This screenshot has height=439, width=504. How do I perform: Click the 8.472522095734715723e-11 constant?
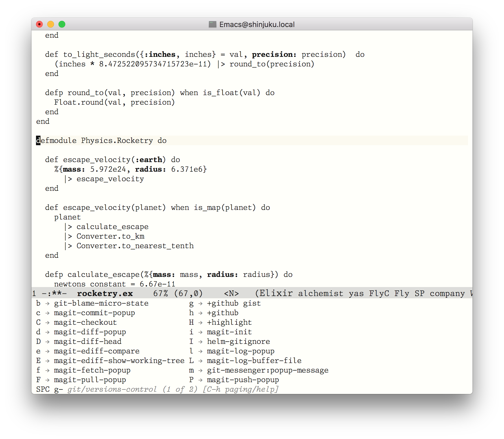point(153,64)
